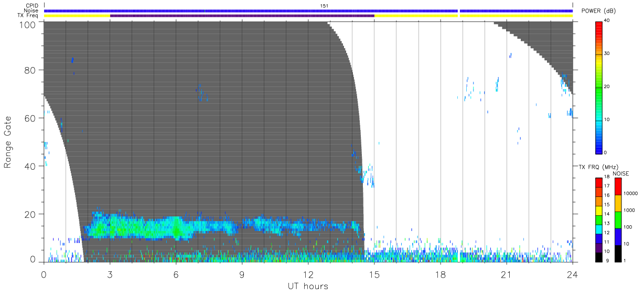Click y-axis tick label 80
Image resolution: width=644 pixels, height=297 pixels.
[x=30, y=70]
